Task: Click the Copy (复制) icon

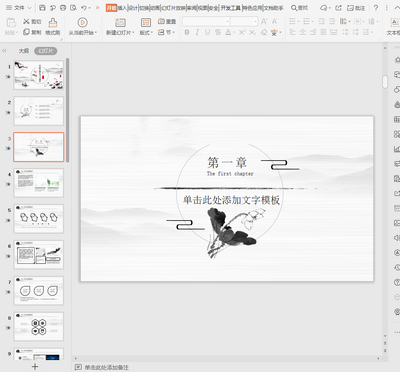Action: tap(26, 32)
